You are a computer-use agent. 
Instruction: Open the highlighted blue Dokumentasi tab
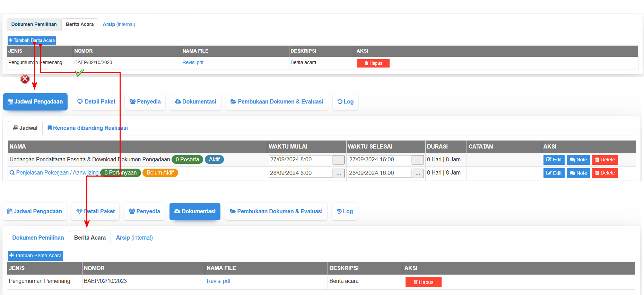click(195, 212)
